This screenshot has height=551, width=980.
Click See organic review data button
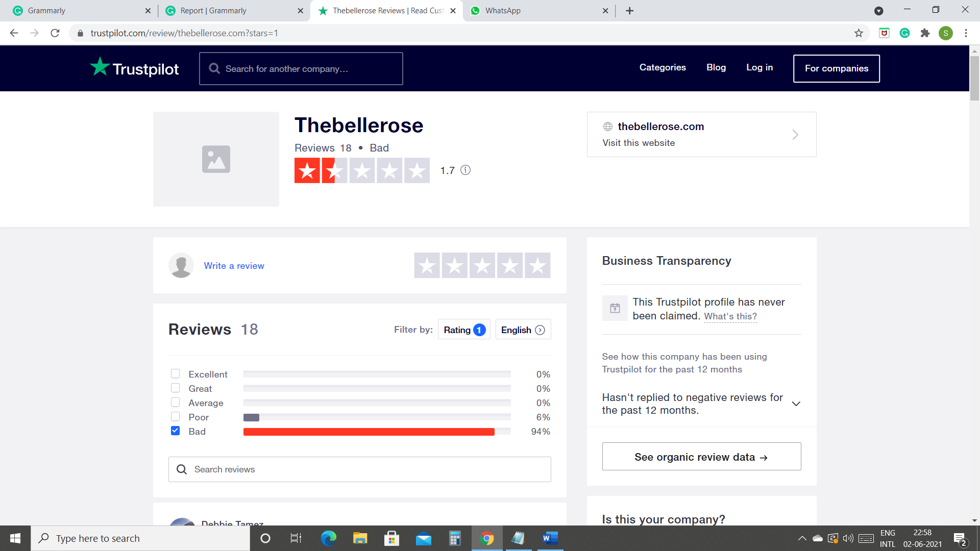[701, 457]
